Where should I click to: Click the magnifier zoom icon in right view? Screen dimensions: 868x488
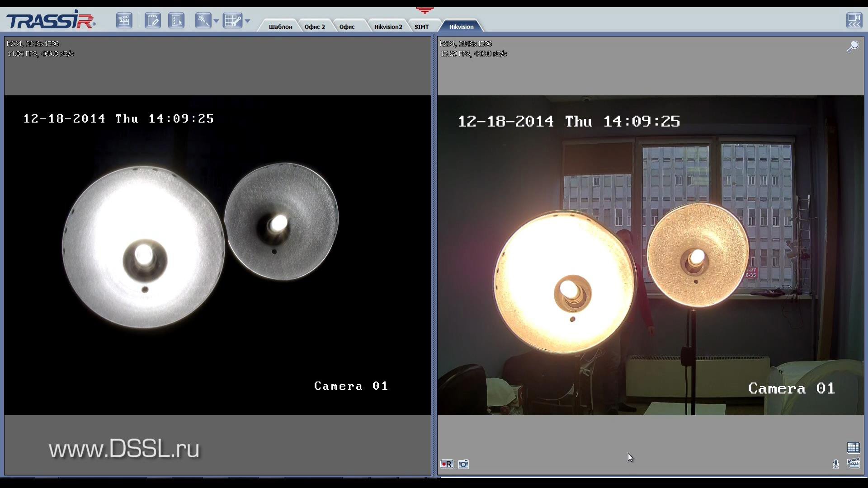pyautogui.click(x=853, y=47)
